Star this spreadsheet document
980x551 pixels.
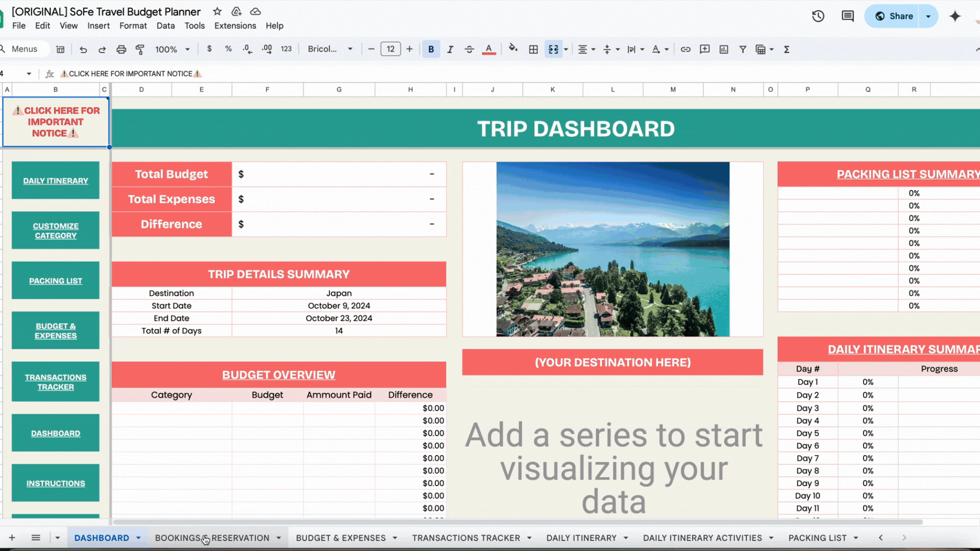(217, 11)
